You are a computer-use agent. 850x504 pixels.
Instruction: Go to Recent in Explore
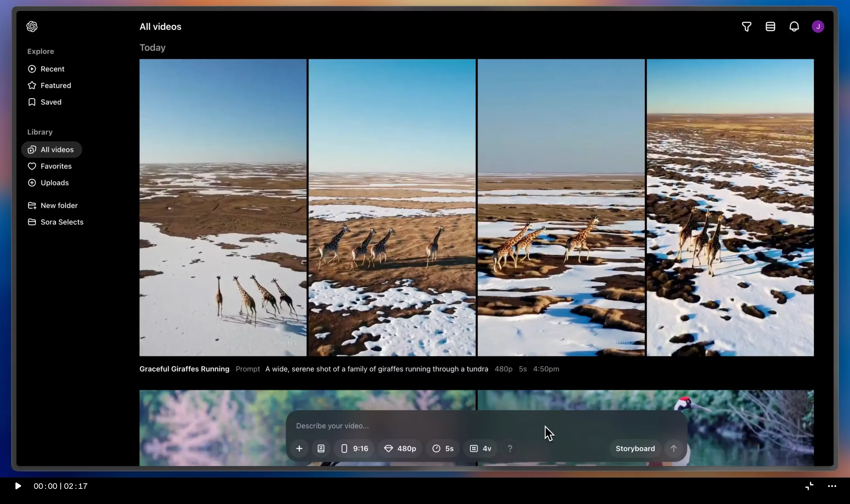coord(52,69)
